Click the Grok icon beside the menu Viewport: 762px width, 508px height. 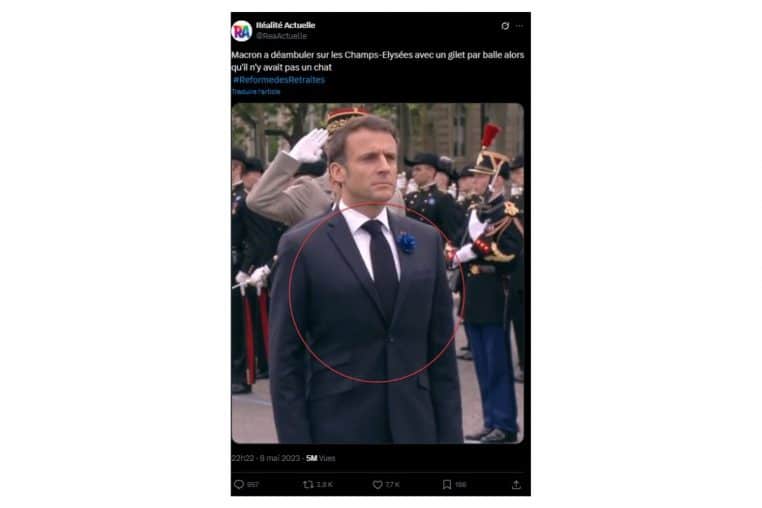click(x=505, y=26)
